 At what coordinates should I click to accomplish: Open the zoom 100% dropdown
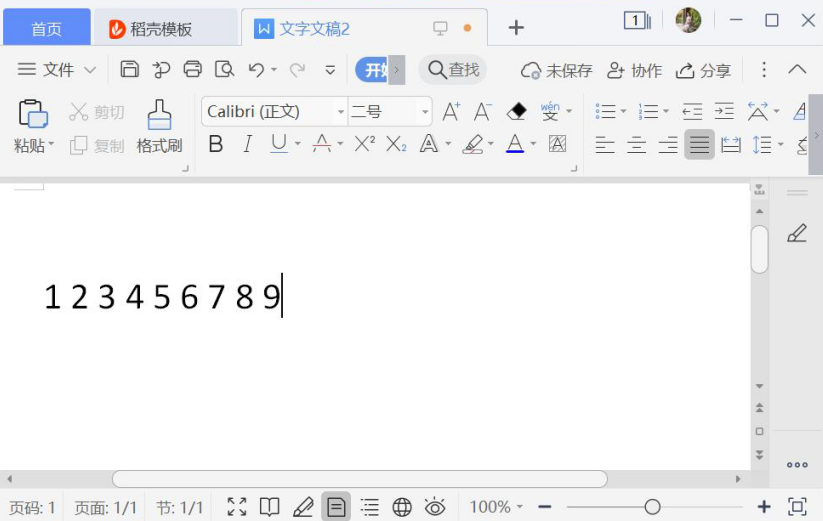[x=520, y=507]
